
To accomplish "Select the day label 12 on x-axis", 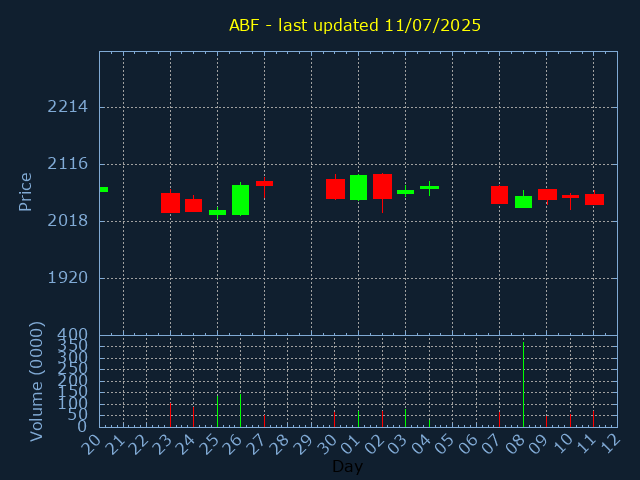I will [609, 444].
